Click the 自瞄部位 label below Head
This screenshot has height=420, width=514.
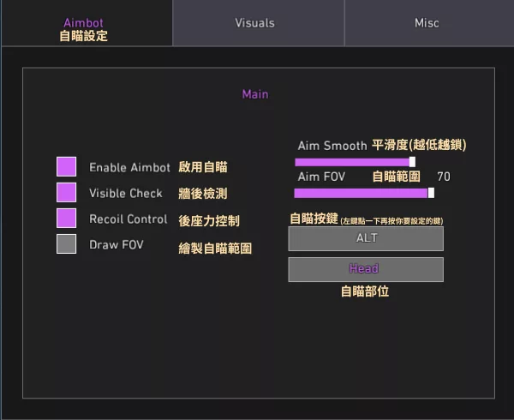365,291
